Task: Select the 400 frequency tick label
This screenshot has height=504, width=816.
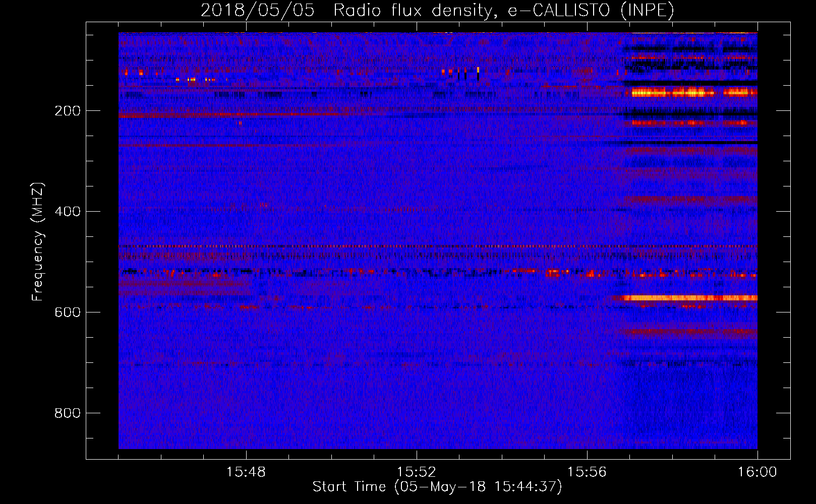Action: [67, 212]
